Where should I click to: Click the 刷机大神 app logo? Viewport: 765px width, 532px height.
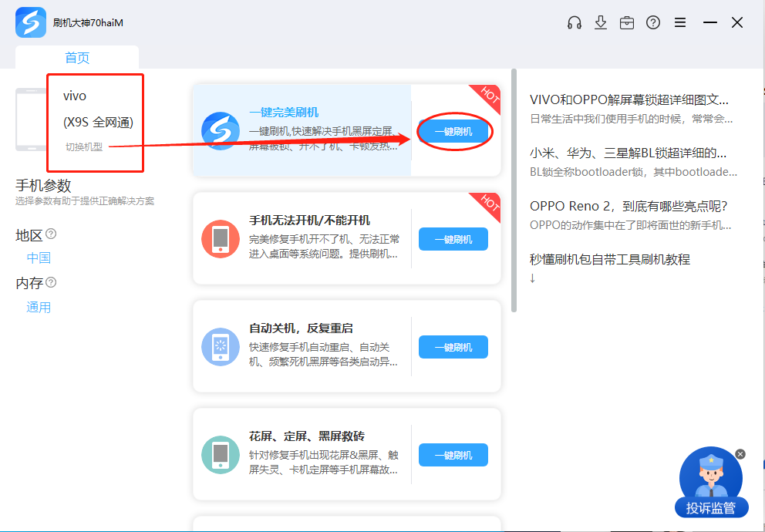click(31, 22)
